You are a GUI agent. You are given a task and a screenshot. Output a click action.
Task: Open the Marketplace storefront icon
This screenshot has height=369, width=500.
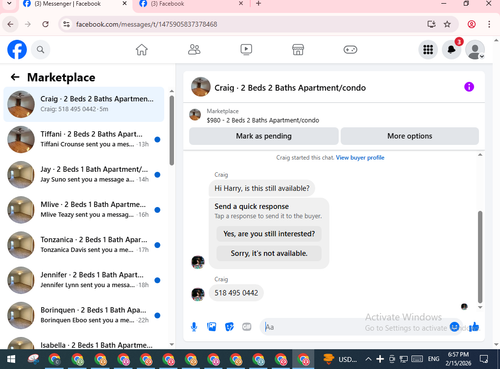(298, 50)
